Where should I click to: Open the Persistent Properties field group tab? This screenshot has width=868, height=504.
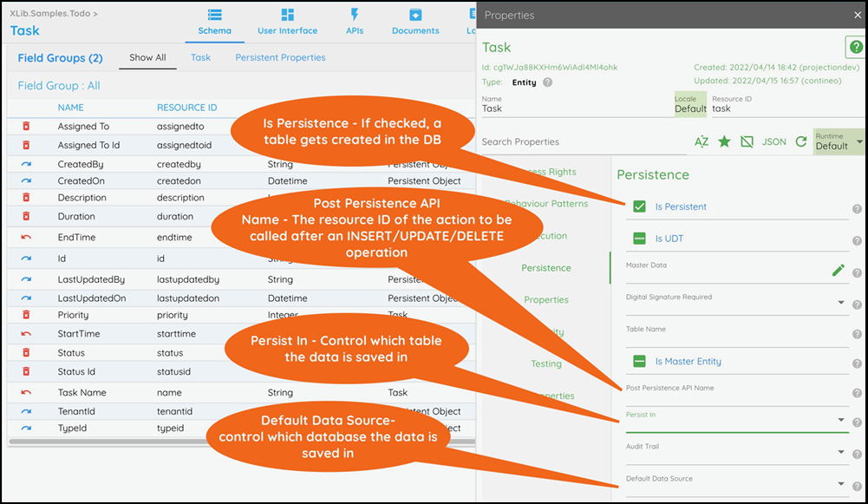pos(280,58)
